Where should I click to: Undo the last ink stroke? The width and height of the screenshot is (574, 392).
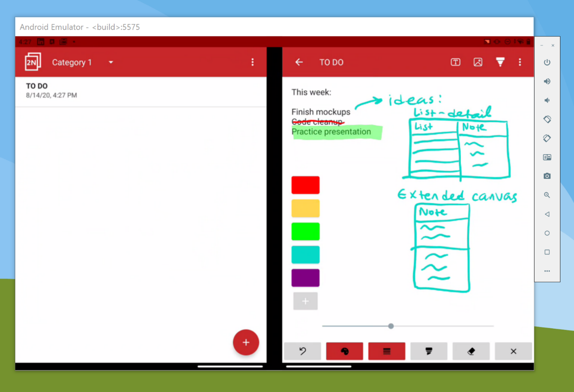point(303,351)
